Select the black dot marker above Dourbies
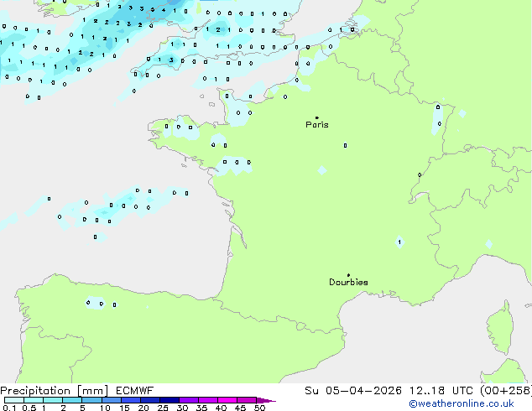 [348, 275]
